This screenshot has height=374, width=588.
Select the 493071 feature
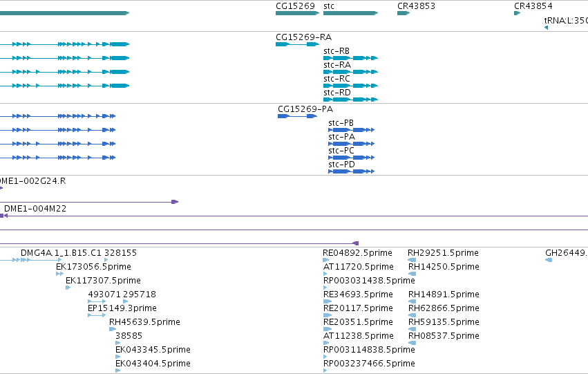click(x=97, y=301)
